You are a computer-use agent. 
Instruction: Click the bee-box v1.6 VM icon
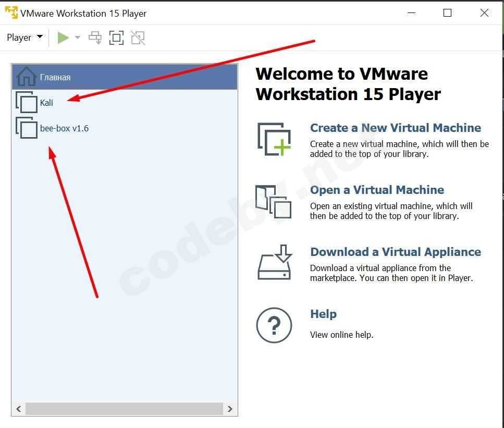27,128
